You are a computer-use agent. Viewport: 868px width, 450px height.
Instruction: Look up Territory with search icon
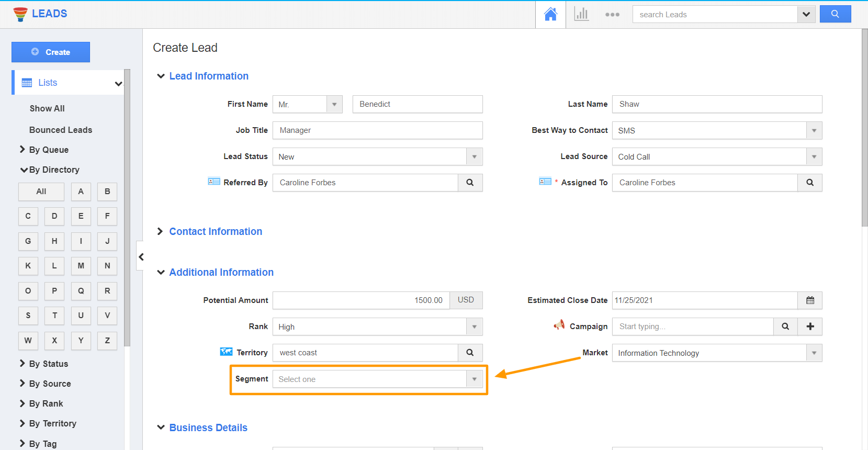pyautogui.click(x=470, y=353)
